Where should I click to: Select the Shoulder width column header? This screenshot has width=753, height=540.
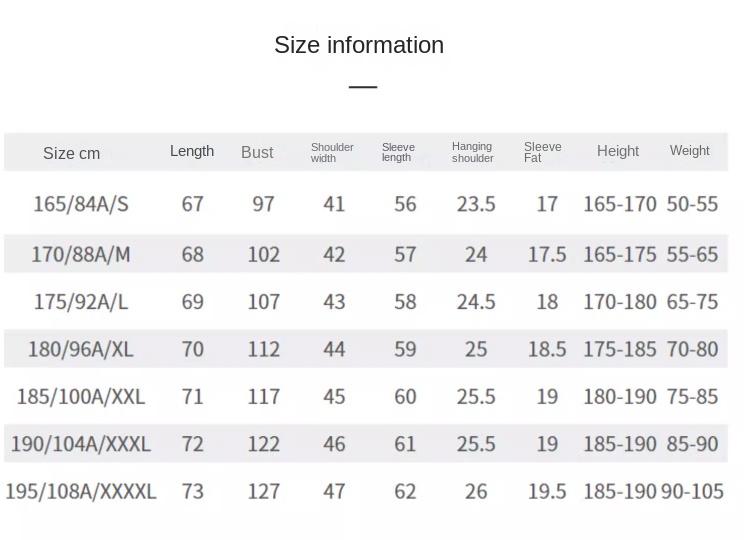tap(332, 152)
